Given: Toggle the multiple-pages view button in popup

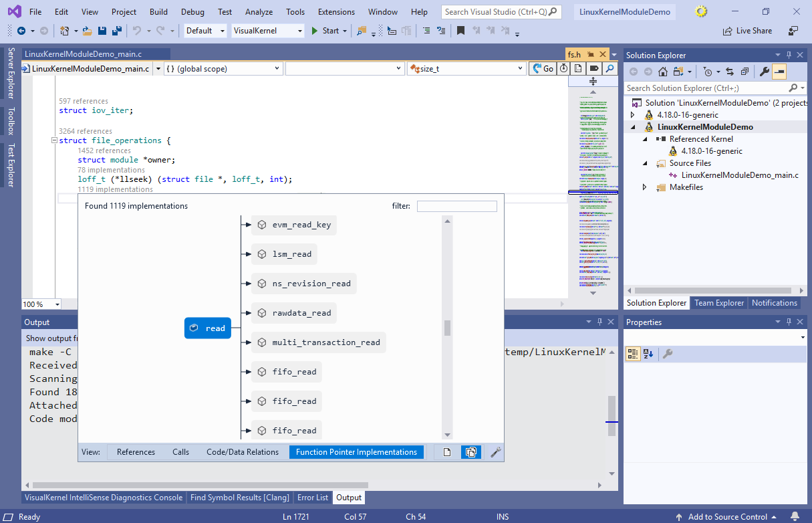Looking at the screenshot, I should click(470, 452).
